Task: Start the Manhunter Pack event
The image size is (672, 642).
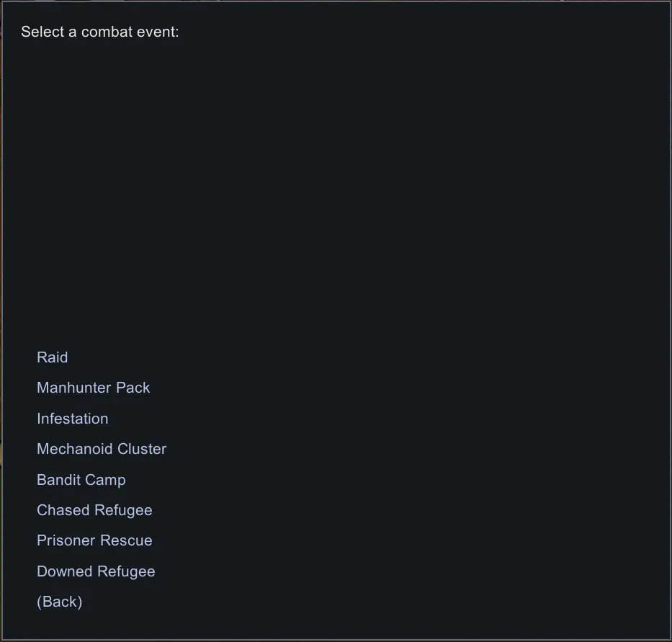Action: pyautogui.click(x=94, y=388)
